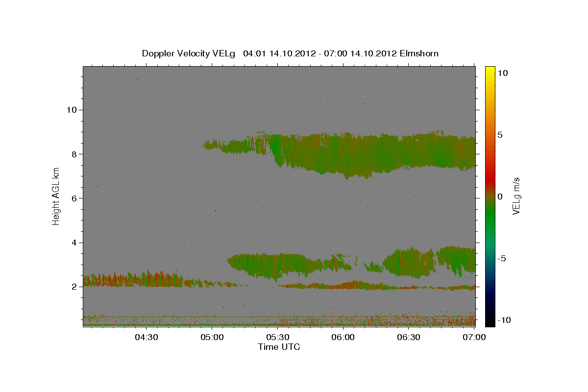
Task: Click the 'VELg m/s' colorbar label
Action: tap(516, 196)
